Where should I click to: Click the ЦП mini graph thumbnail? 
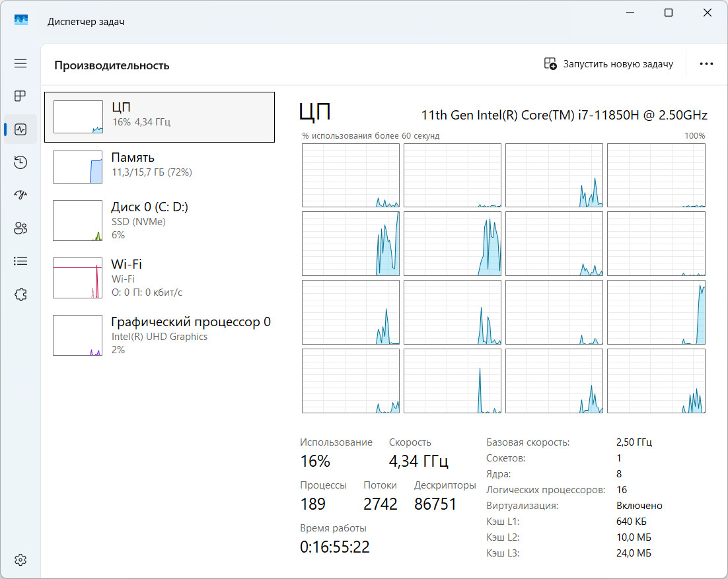(78, 117)
